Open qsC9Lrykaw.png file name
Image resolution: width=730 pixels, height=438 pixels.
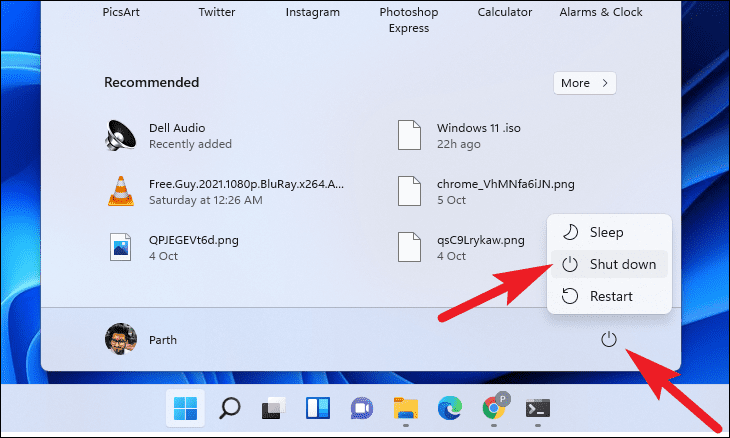pyautogui.click(x=480, y=240)
